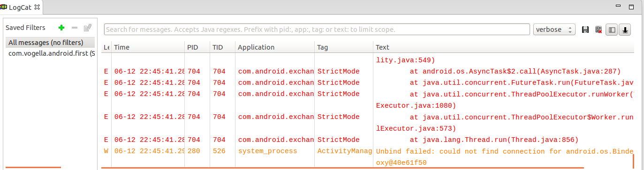Click the PID column header
This screenshot has height=170, width=644.
(197, 47)
